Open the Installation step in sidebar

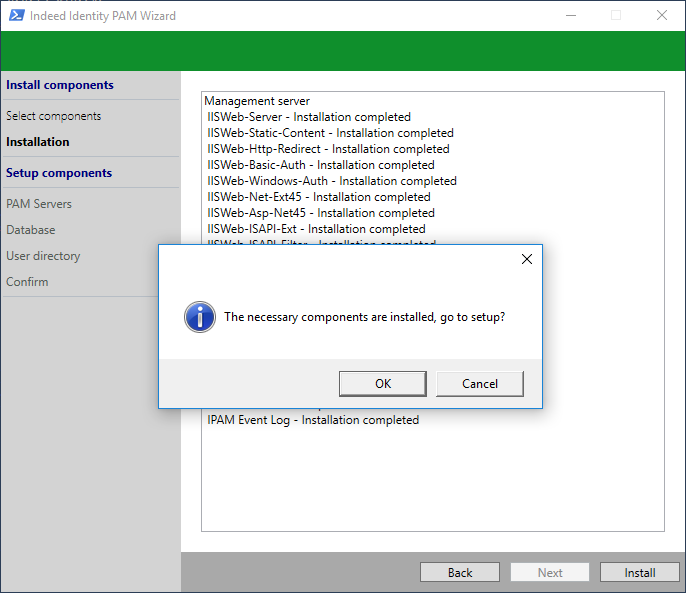38,142
